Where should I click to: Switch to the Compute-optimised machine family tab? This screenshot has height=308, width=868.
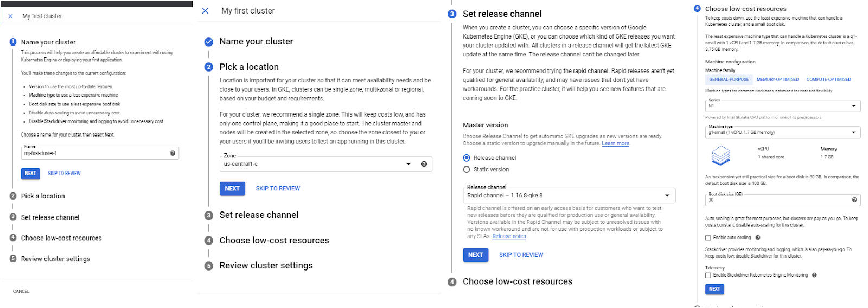(x=828, y=79)
